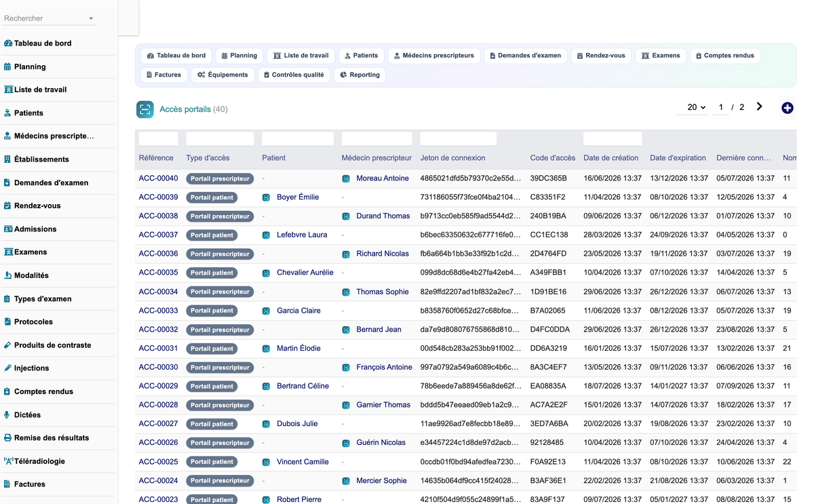
Task: Click the Référence filter field
Action: point(159,138)
